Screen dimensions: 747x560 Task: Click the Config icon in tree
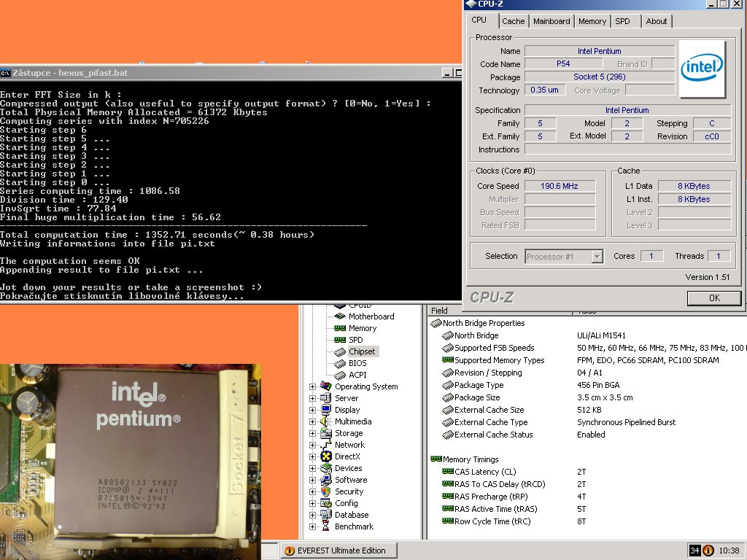click(326, 503)
